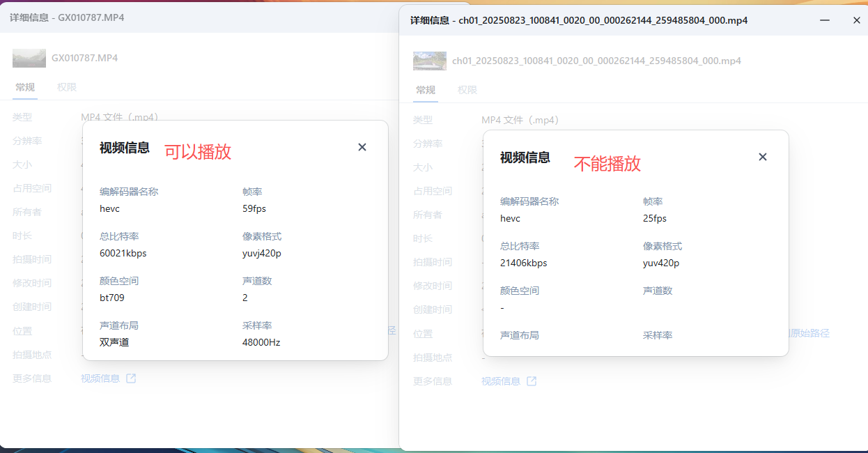
Task: Select 常规 tab in ch01 window
Action: point(426,90)
